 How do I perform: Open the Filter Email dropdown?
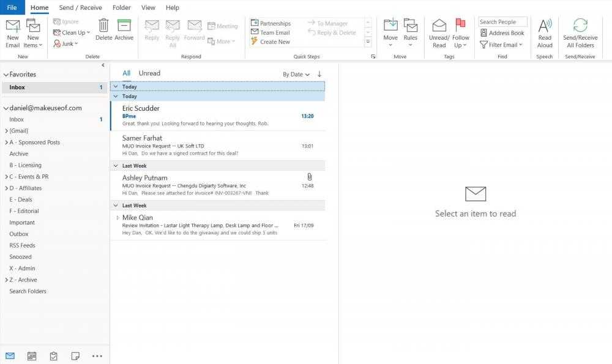(502, 45)
